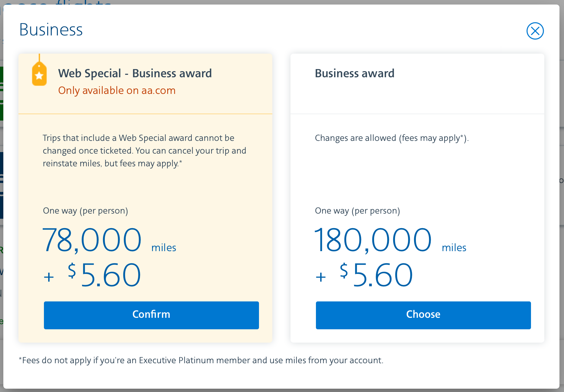564x392 pixels.
Task: Click the 'miles' label beside 78,000
Action: pyautogui.click(x=164, y=248)
